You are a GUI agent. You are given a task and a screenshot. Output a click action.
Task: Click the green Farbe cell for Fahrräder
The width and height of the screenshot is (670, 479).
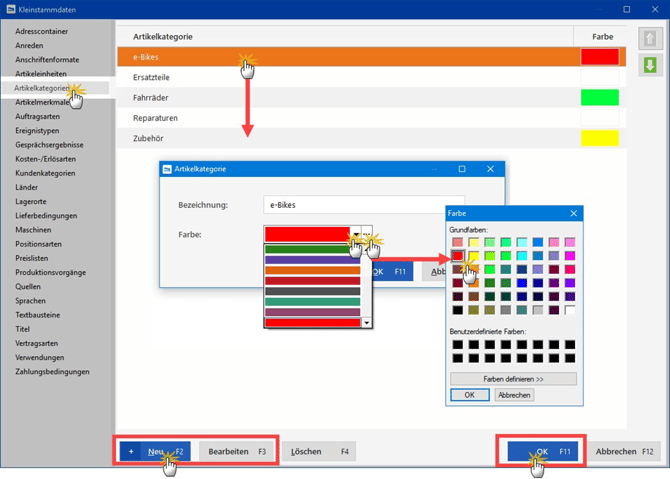[x=599, y=97]
